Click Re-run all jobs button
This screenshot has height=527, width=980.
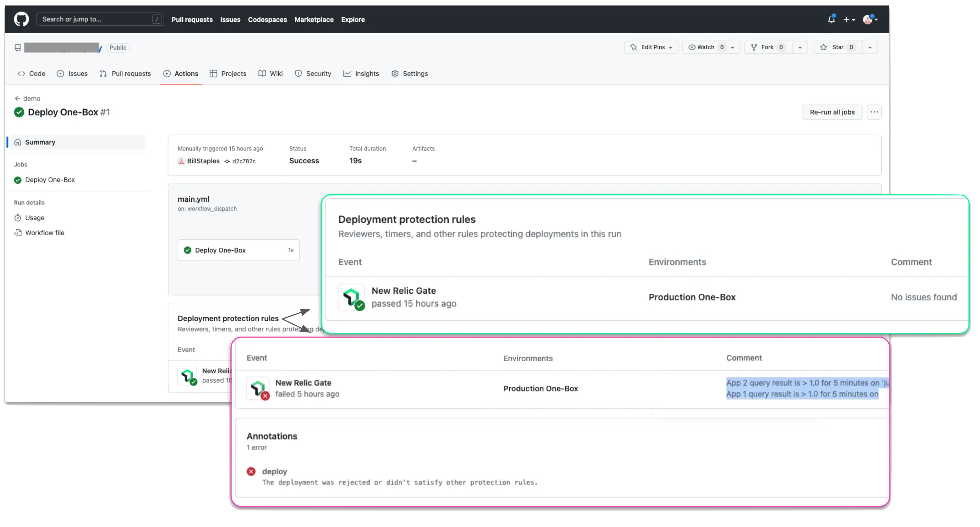(832, 112)
